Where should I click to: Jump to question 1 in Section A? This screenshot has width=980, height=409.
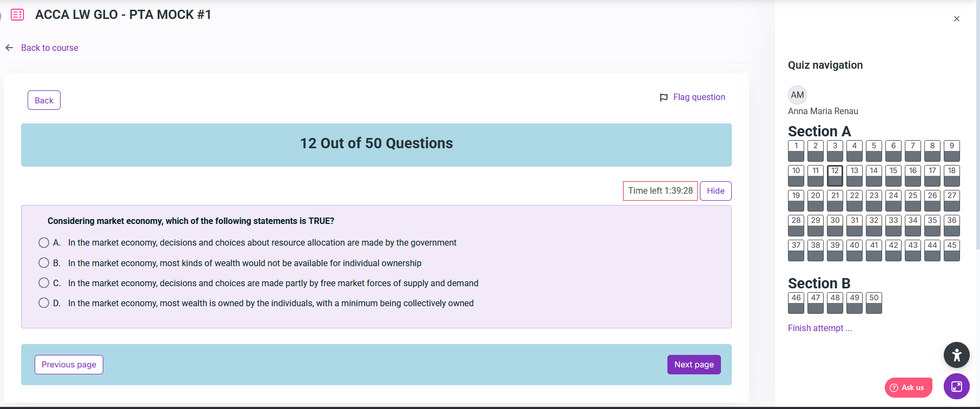796,151
